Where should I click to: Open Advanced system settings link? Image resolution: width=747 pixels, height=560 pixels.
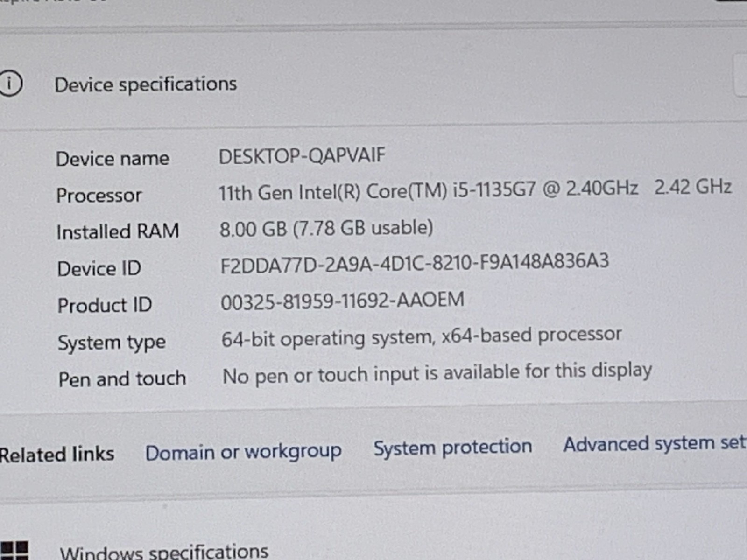tap(655, 443)
